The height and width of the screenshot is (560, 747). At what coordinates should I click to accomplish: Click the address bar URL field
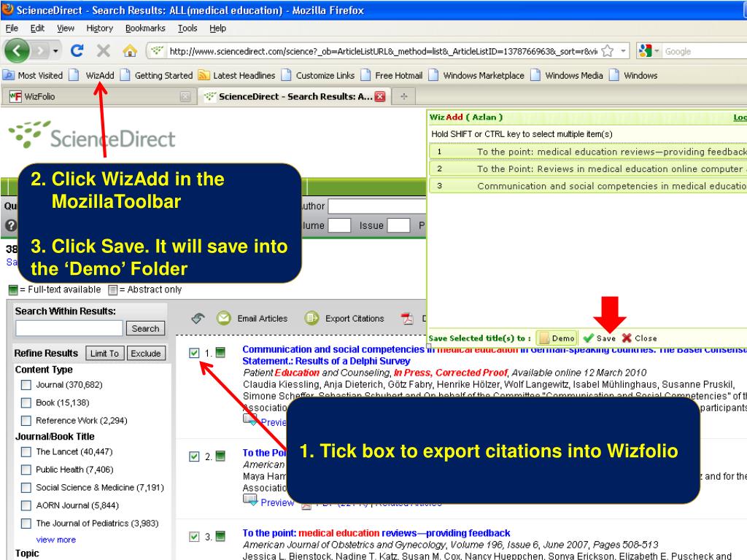pyautogui.click(x=382, y=51)
